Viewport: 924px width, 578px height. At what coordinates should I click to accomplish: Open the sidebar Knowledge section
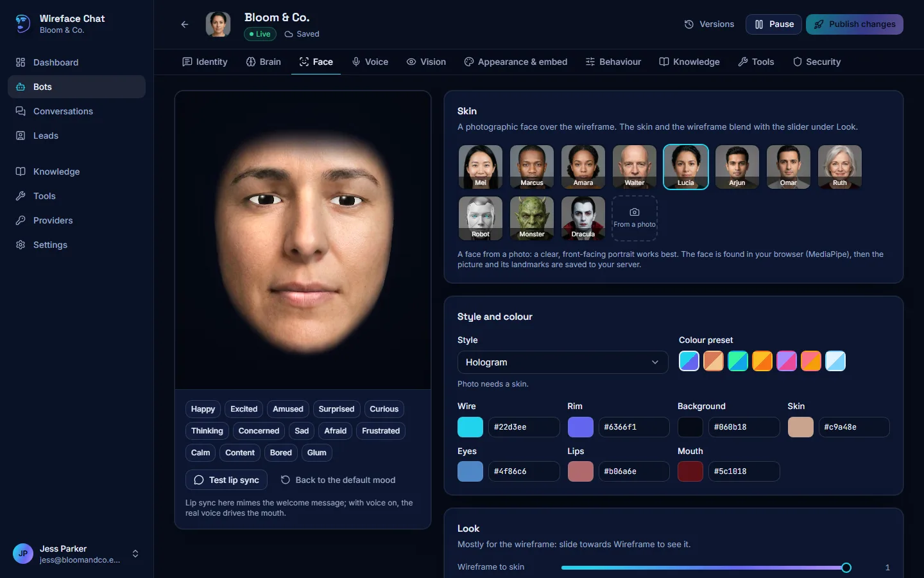click(x=76, y=171)
